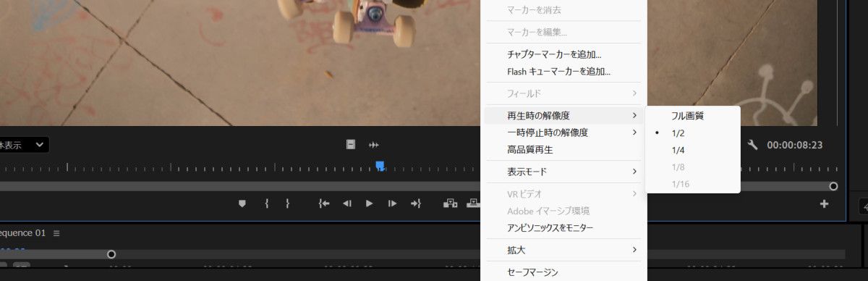Click the timeline zoom scrollbar handle
Image resolution: width=868 pixels, height=281 pixels.
pyautogui.click(x=111, y=254)
